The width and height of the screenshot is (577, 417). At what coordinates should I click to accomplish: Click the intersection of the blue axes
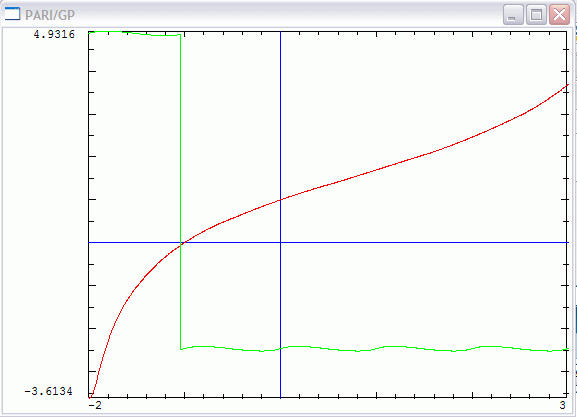[x=280, y=243]
